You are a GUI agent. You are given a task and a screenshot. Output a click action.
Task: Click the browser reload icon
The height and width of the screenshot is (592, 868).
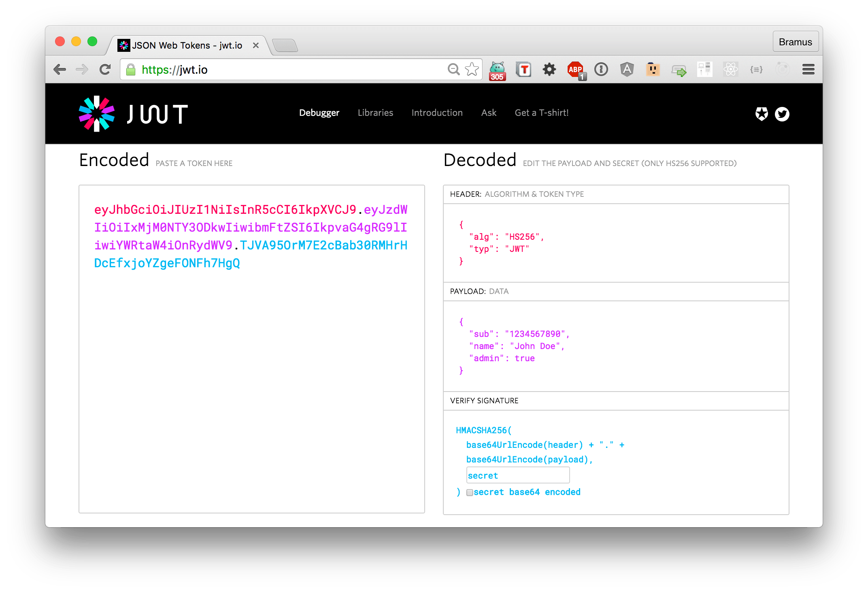click(105, 70)
